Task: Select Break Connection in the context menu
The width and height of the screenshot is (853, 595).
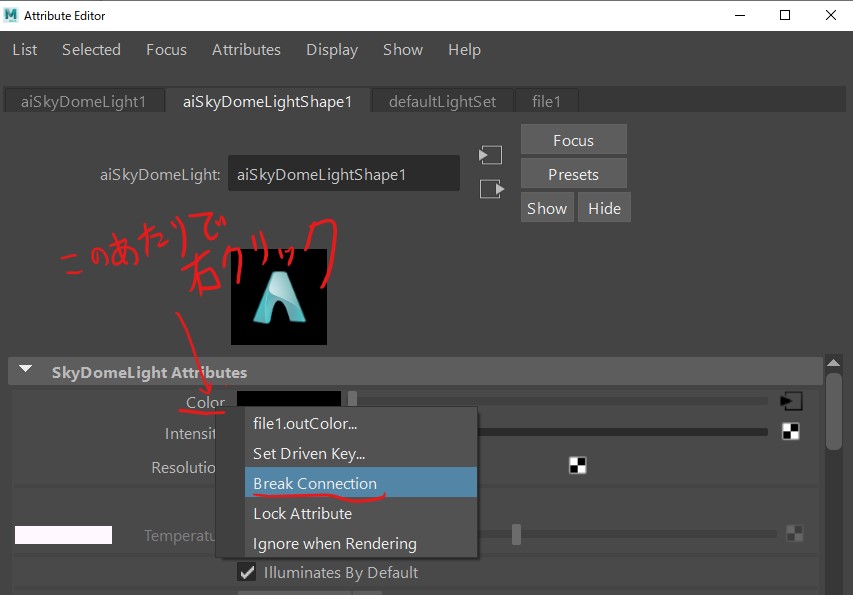Action: coord(361,482)
